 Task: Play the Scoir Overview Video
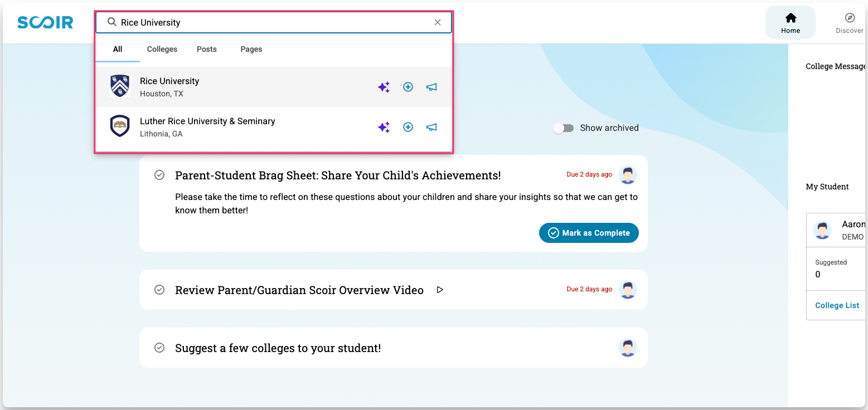coord(440,290)
